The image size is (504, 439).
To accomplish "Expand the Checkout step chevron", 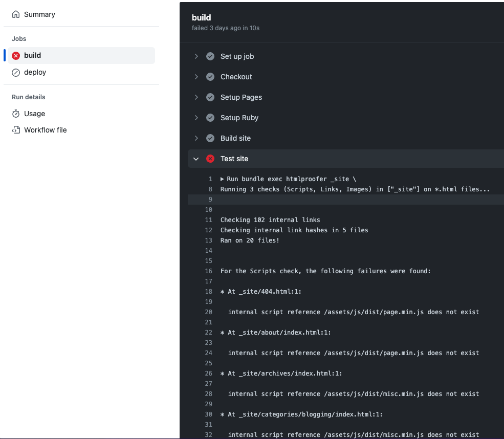I will 196,77.
